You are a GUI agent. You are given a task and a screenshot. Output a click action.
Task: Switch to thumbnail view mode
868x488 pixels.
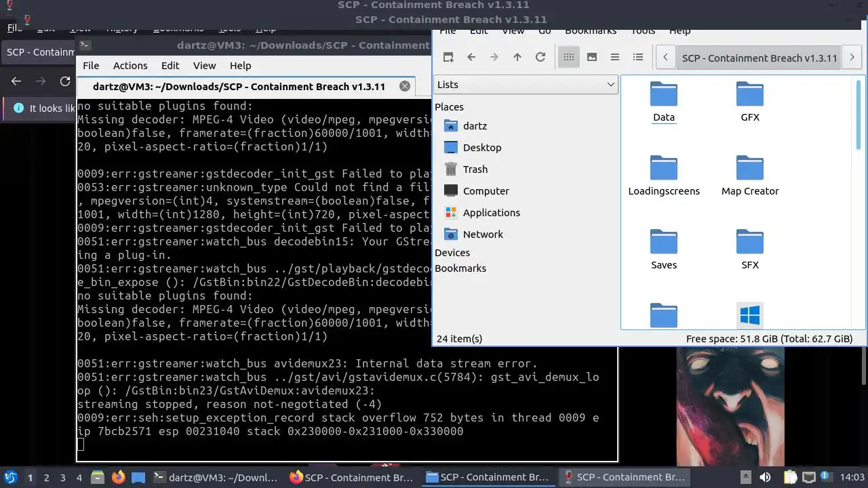[592, 58]
